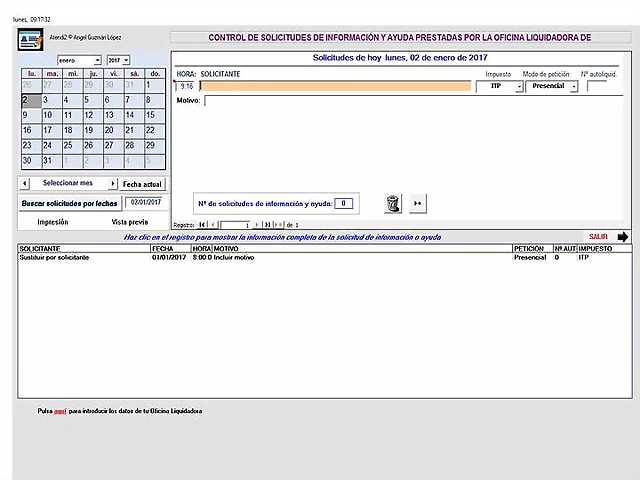Click HORA column header in list

[x=202, y=249]
